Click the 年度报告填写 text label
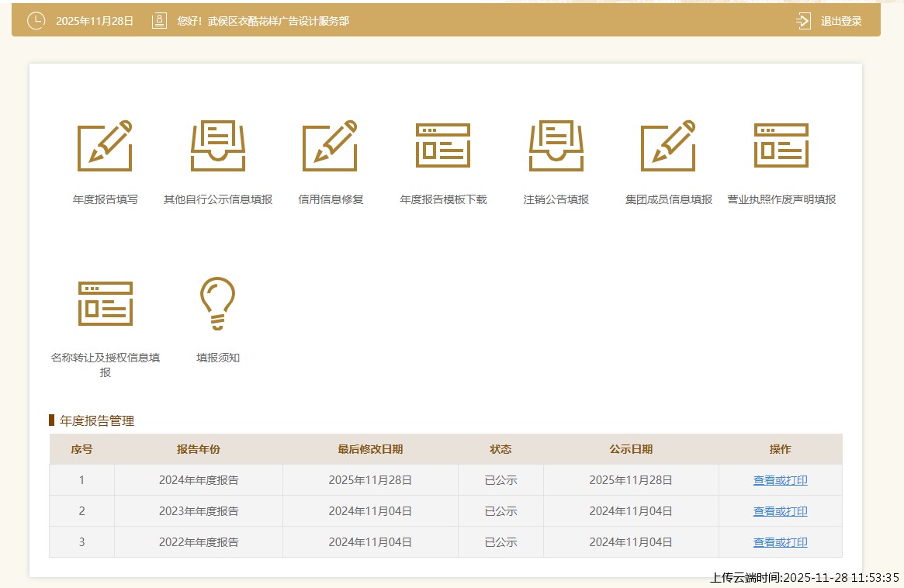Image resolution: width=904 pixels, height=588 pixels. [x=106, y=199]
